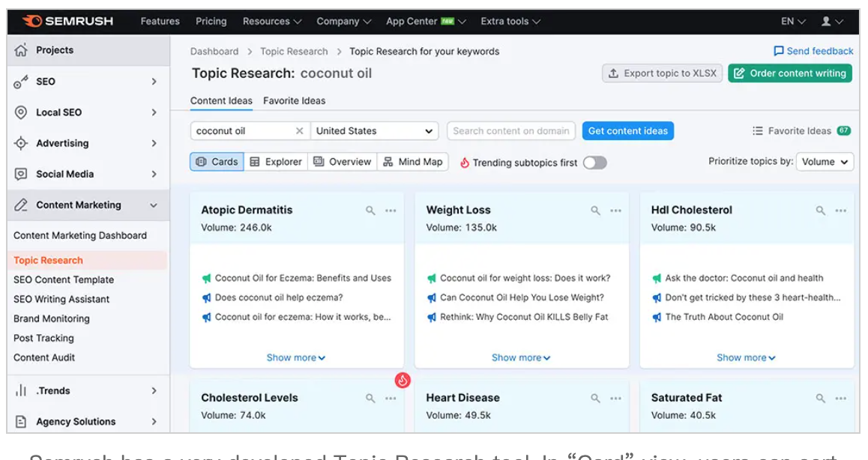Select the Overview view

342,162
